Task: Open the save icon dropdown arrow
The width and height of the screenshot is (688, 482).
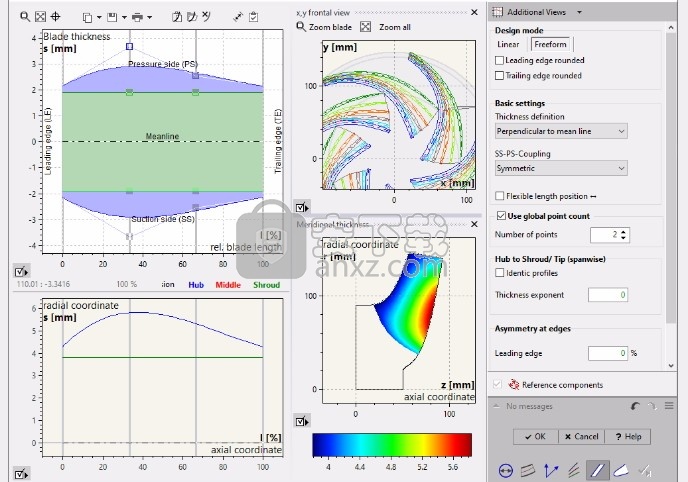Action: (124, 18)
